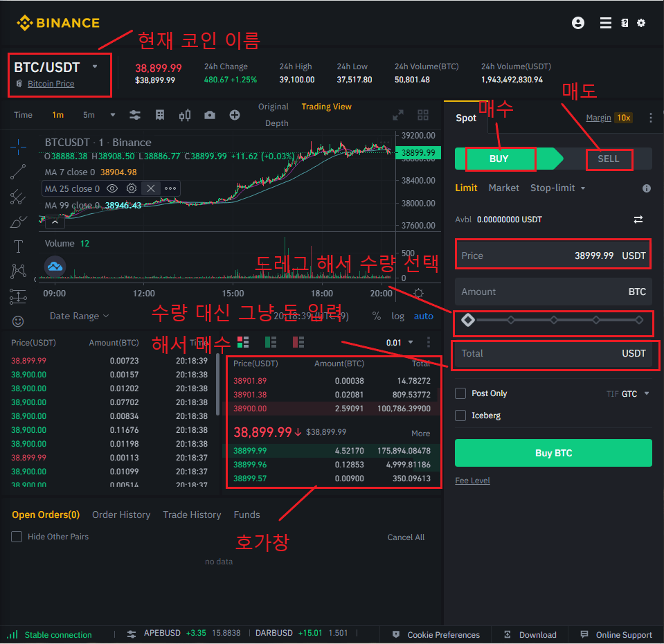
Task: Add a symbol with plus circle icon
Action: tap(235, 115)
